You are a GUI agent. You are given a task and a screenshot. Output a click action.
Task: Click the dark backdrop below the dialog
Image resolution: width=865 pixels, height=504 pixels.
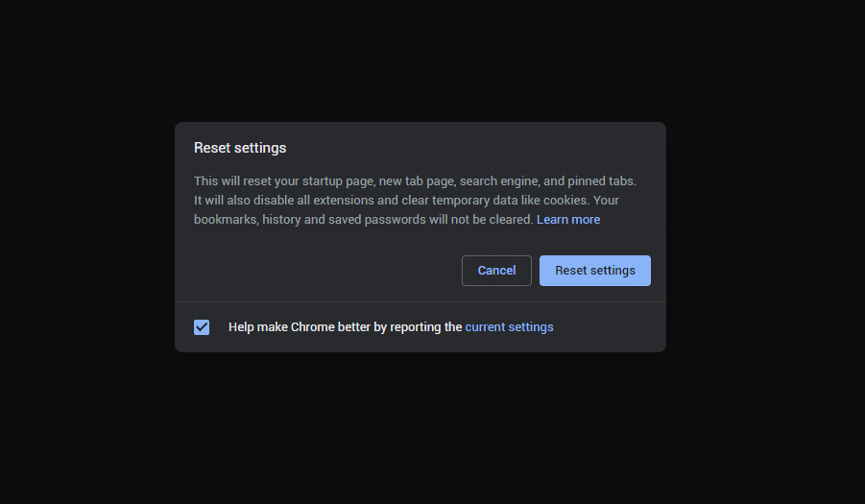click(x=432, y=432)
